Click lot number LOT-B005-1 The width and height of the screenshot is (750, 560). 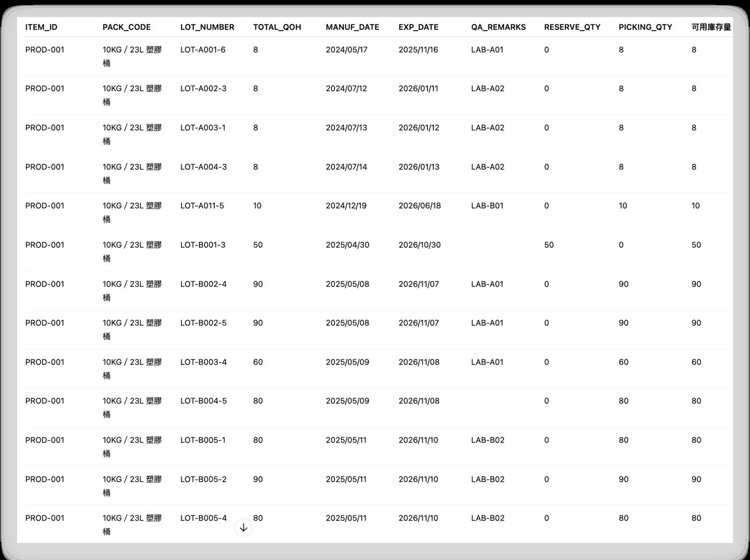tap(203, 440)
